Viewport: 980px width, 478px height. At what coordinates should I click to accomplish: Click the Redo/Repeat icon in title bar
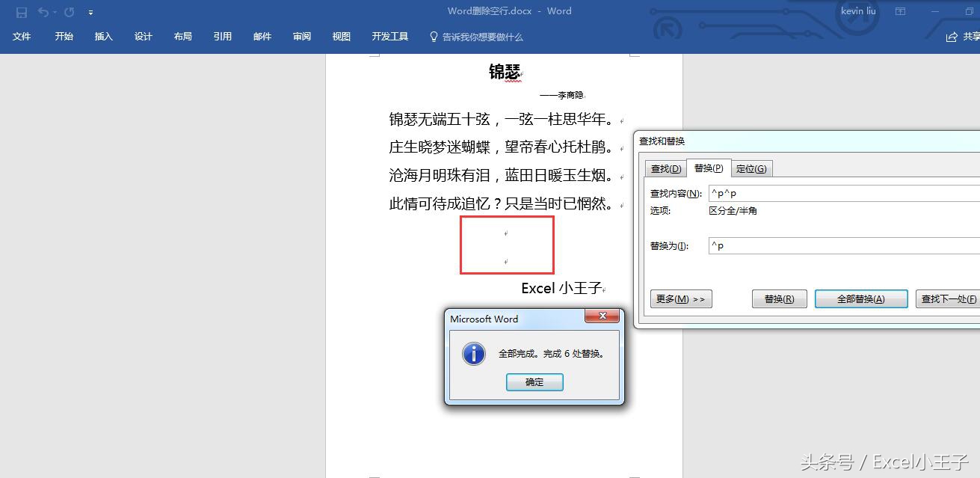point(69,12)
